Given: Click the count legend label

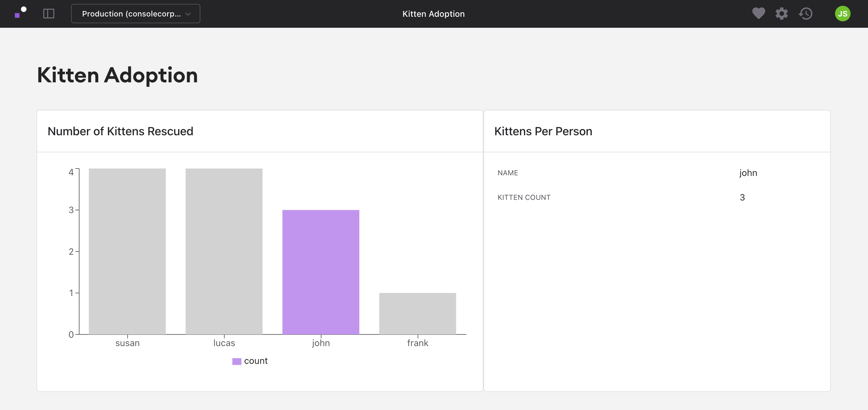Looking at the screenshot, I should 256,361.
